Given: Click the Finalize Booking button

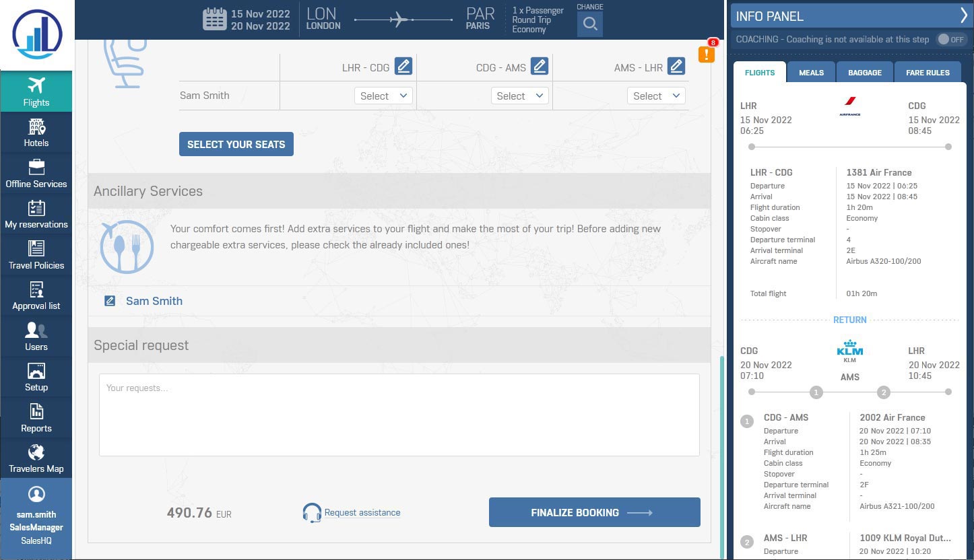Looking at the screenshot, I should pos(594,512).
